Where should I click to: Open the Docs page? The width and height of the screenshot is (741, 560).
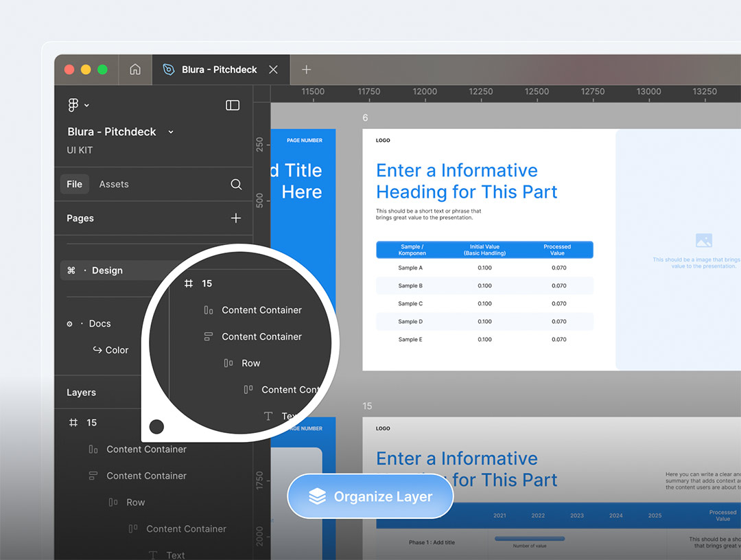(x=99, y=323)
